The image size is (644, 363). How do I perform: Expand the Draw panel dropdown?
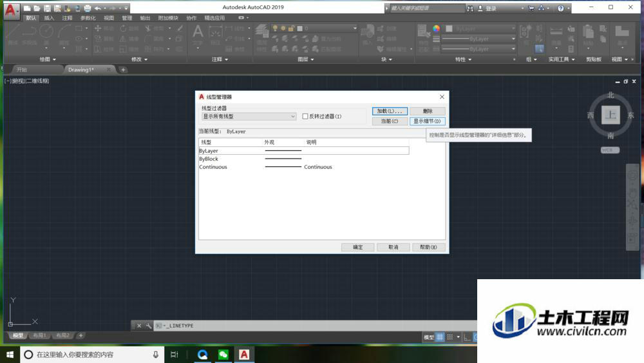tap(48, 59)
